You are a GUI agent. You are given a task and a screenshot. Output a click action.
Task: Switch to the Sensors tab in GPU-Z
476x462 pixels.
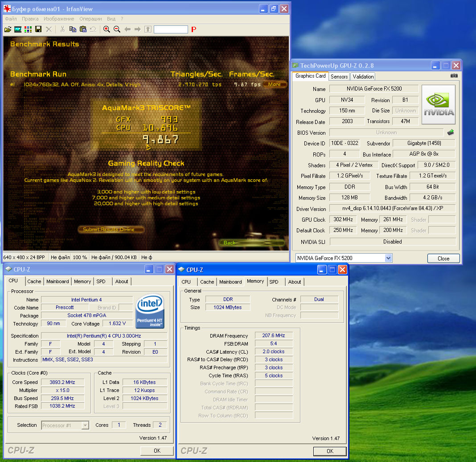(x=339, y=77)
